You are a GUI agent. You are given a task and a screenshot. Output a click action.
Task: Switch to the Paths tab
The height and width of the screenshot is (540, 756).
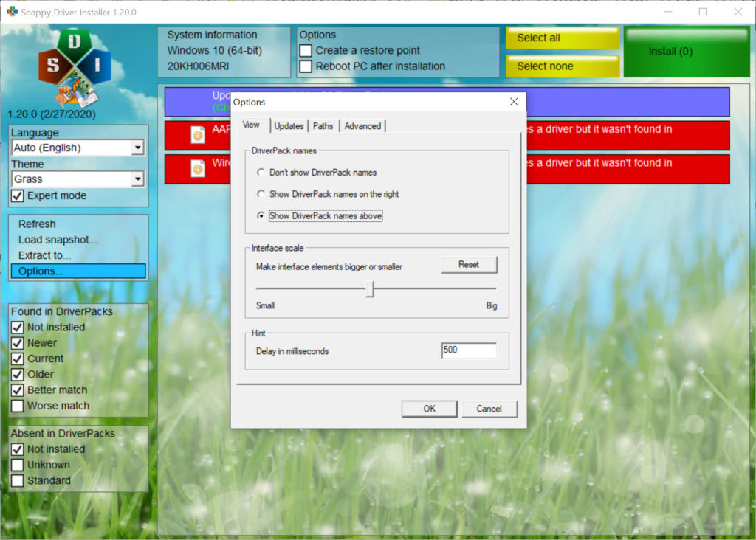pyautogui.click(x=323, y=126)
